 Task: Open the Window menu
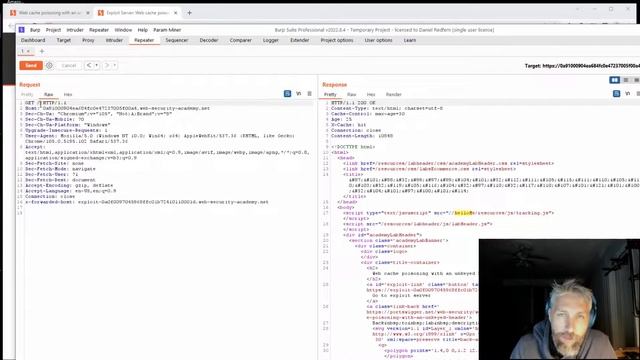[123, 30]
